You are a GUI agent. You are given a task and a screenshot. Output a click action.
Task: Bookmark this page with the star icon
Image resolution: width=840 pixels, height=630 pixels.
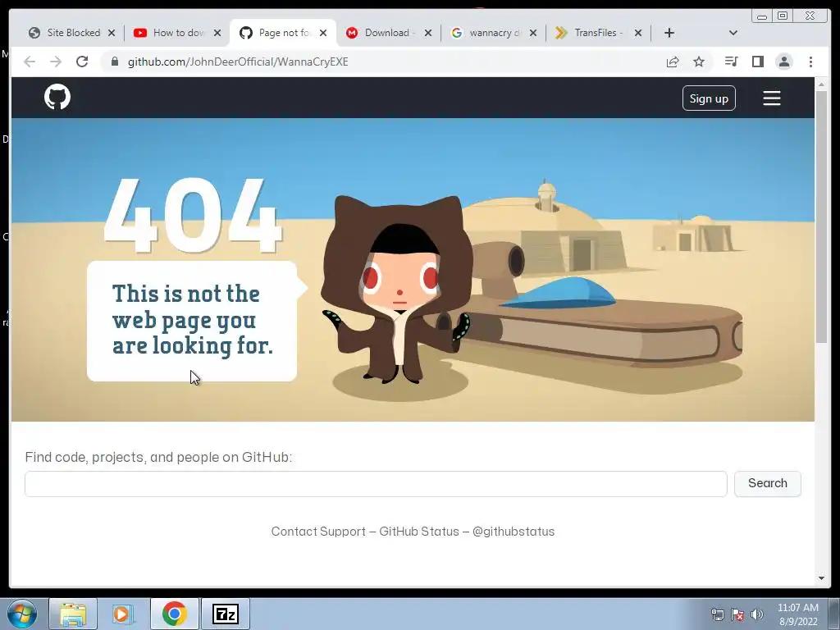699,62
